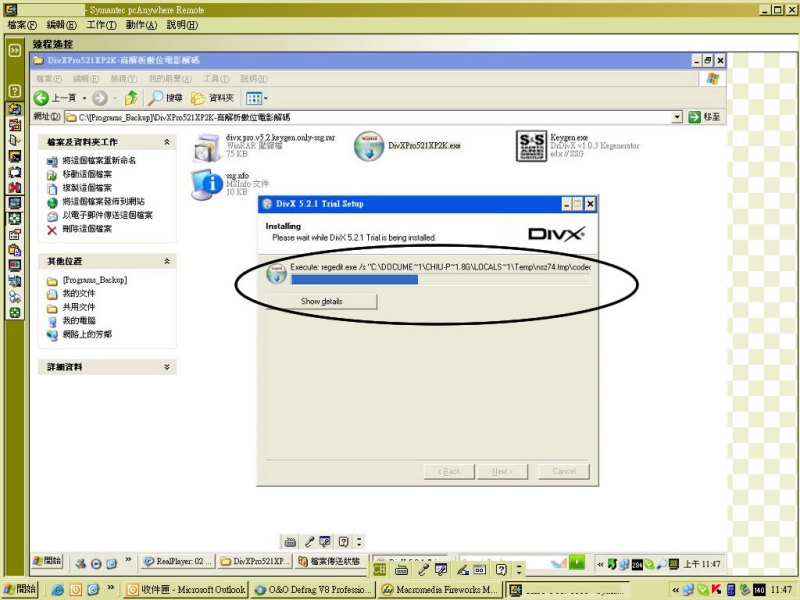This screenshot has height=600, width=800.
Task: Open the pcAnywhere 工作(T) menu
Action: click(101, 25)
